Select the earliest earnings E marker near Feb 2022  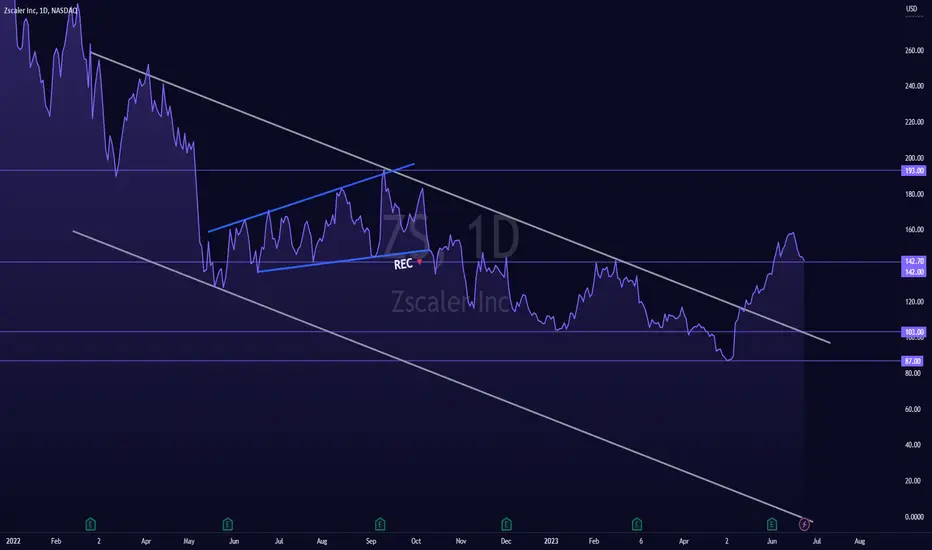click(x=90, y=524)
